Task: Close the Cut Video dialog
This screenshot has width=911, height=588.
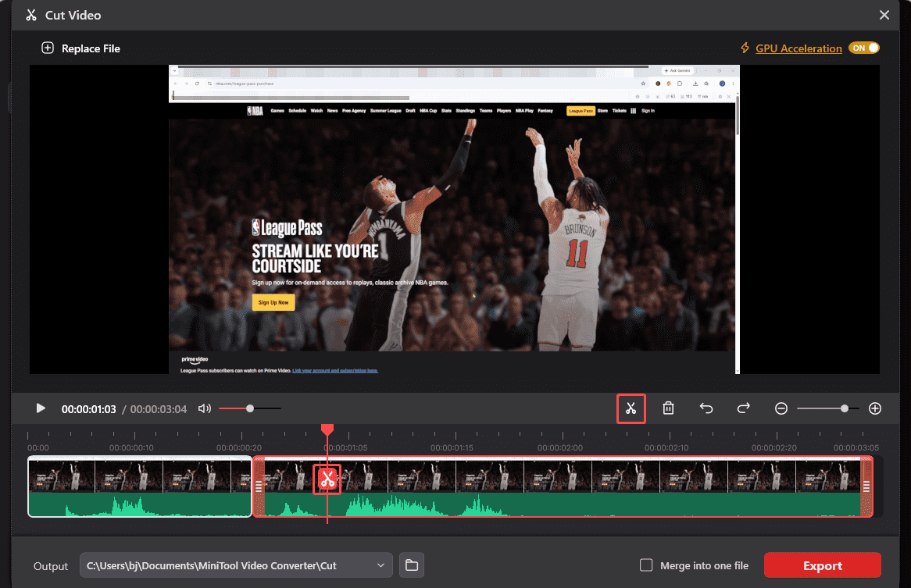Action: (884, 15)
